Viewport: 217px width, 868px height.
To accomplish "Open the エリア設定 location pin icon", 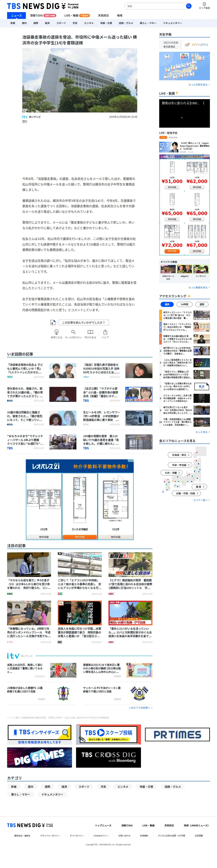I will coord(204,4).
